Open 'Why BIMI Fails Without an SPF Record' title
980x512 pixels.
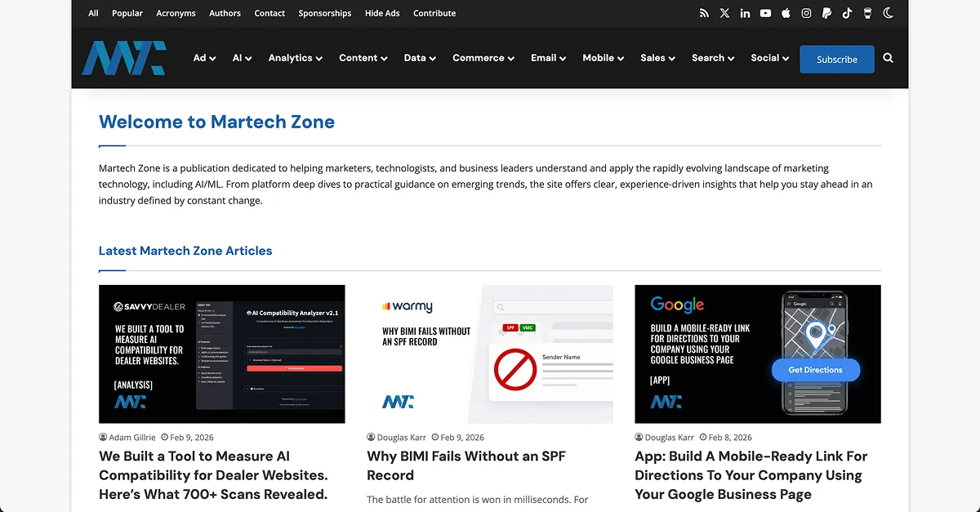tap(466, 465)
